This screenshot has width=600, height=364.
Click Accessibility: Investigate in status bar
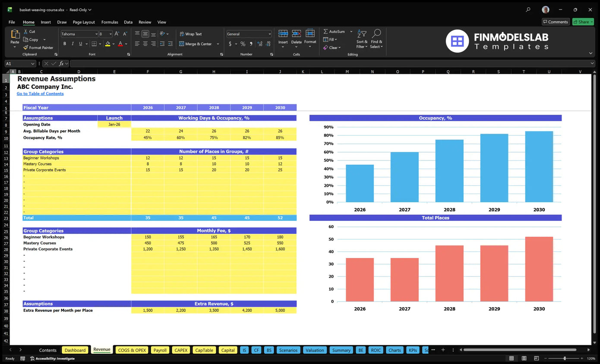pyautogui.click(x=52, y=358)
